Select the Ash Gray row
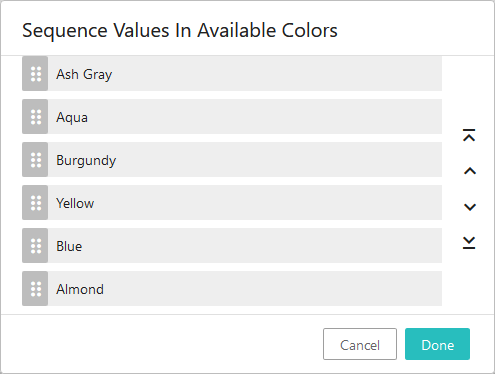This screenshot has width=495, height=374. 232,74
